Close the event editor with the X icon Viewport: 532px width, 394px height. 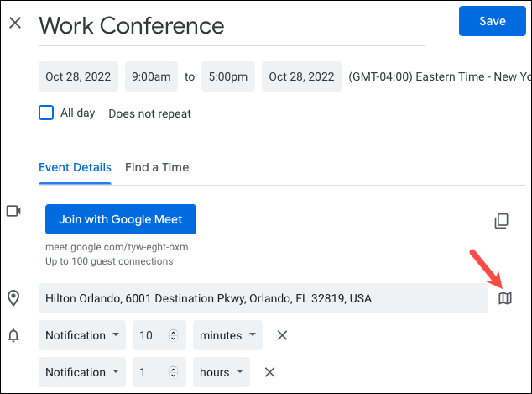pyautogui.click(x=15, y=23)
